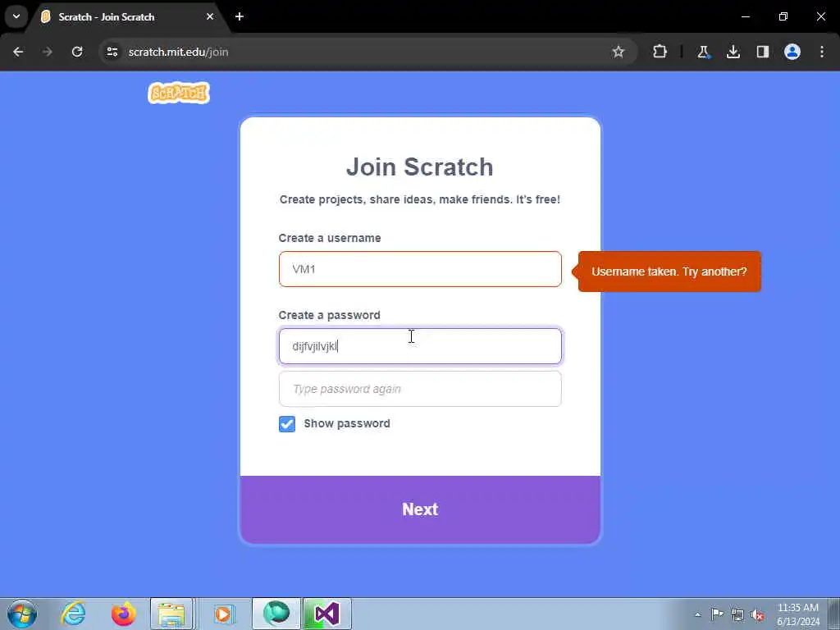Click the address bar URL
The image size is (840, 630).
point(178,52)
